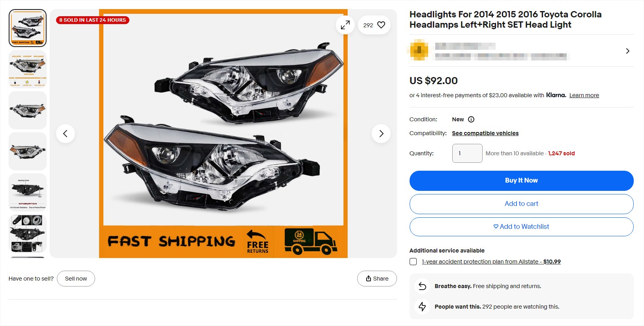This screenshot has height=326, width=644.
Task: Select the first headlight thumbnail
Action: point(27,28)
